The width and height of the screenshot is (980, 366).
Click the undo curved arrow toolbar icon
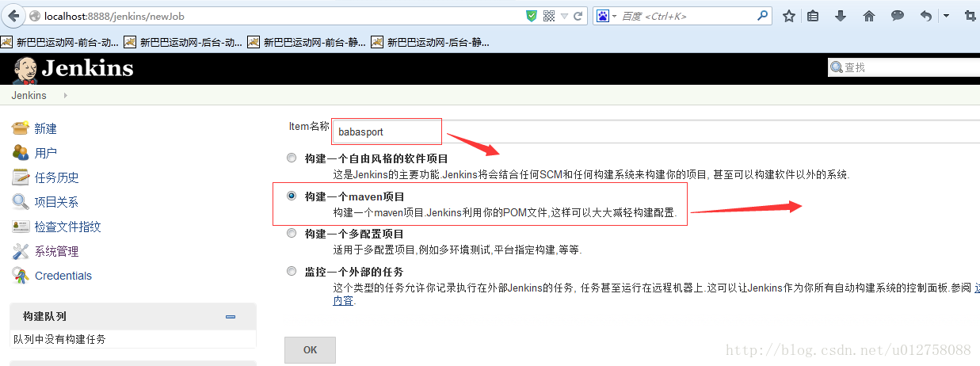point(926,16)
